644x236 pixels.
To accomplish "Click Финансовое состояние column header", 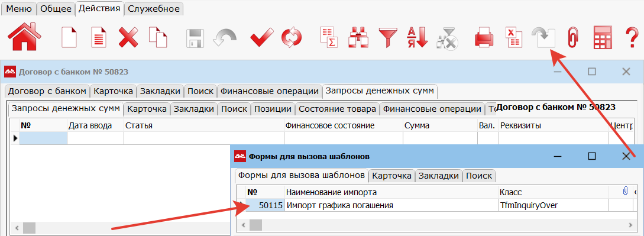I will pos(344,126).
